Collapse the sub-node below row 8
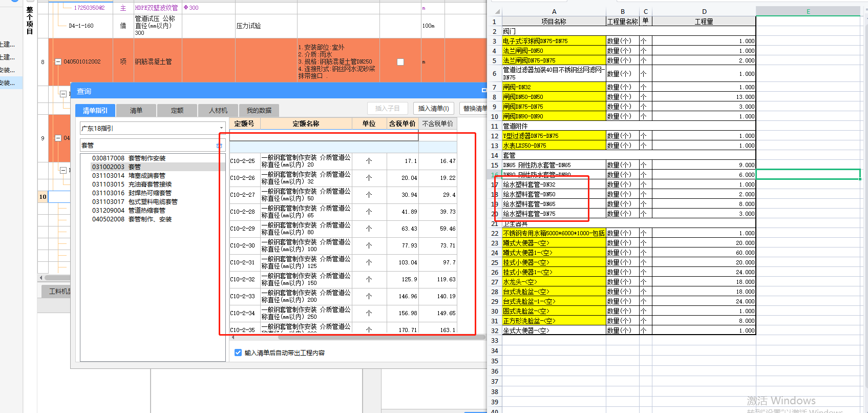 coord(63,94)
